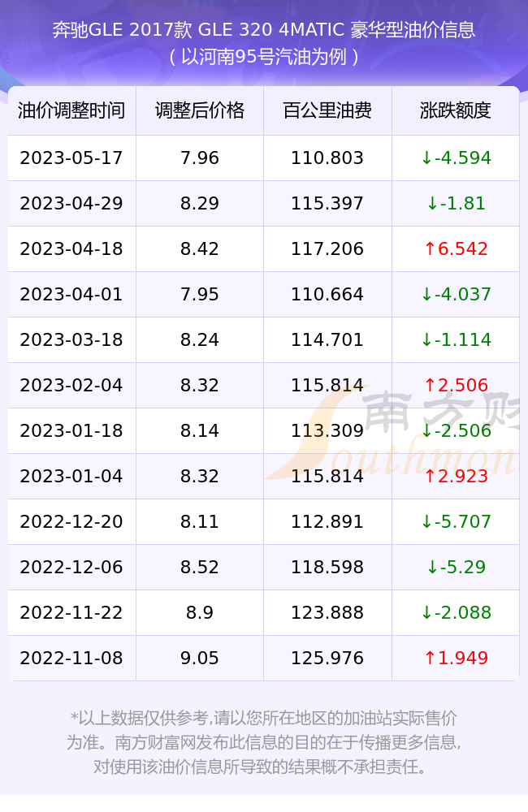Click fuel cost 125.976
528x812 pixels.
pos(327,659)
